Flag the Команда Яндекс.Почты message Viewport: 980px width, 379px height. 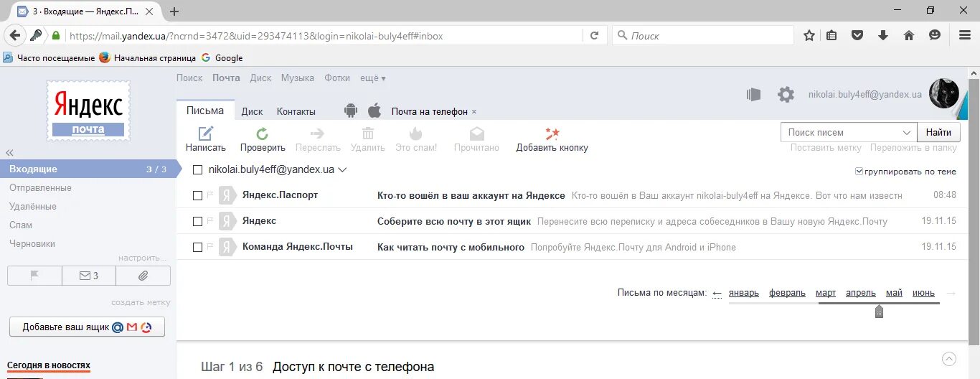(210, 247)
